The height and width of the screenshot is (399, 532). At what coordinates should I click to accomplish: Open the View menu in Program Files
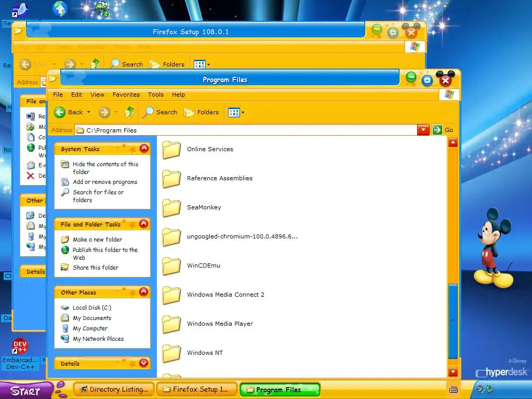pyautogui.click(x=97, y=95)
